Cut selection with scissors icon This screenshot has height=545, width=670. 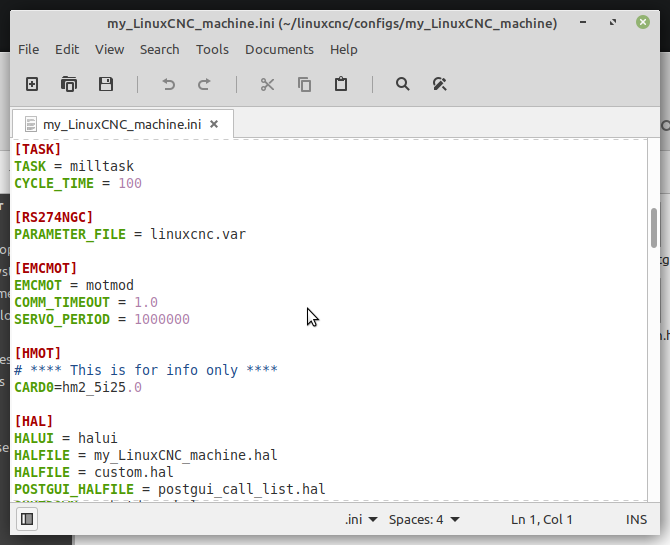point(267,84)
